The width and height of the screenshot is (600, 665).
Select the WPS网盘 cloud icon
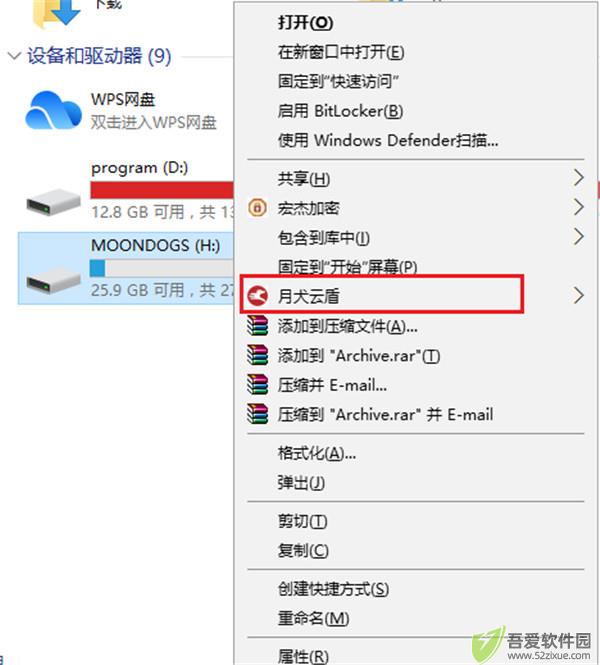pos(53,110)
